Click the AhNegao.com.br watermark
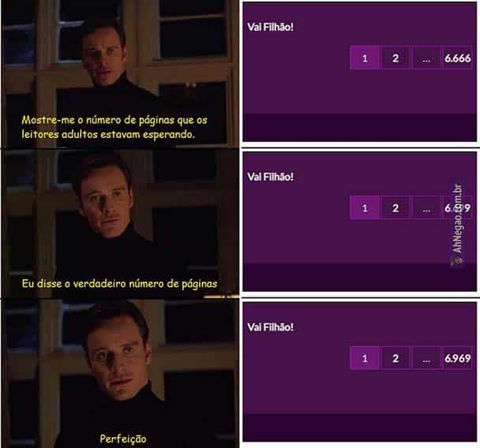 click(457, 224)
